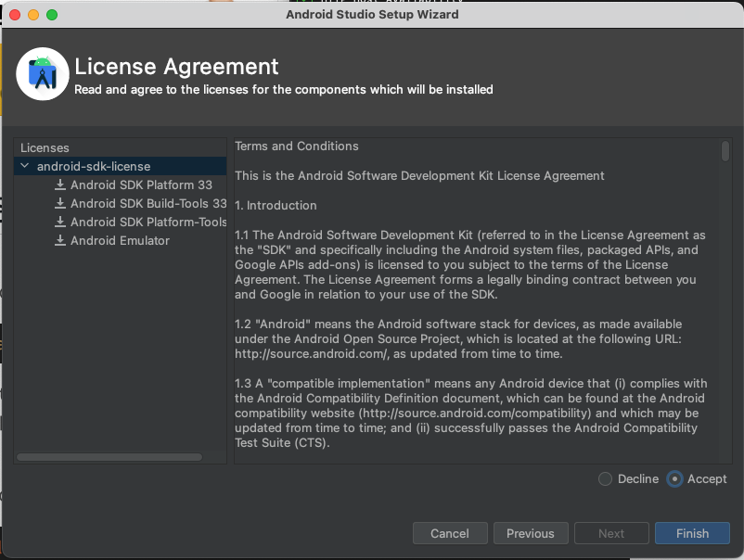
Task: Select android-sdk-license in Licenses list
Action: point(120,166)
